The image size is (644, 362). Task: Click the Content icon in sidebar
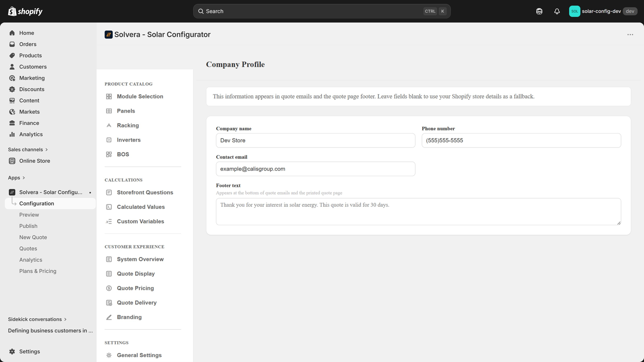coord(12,101)
